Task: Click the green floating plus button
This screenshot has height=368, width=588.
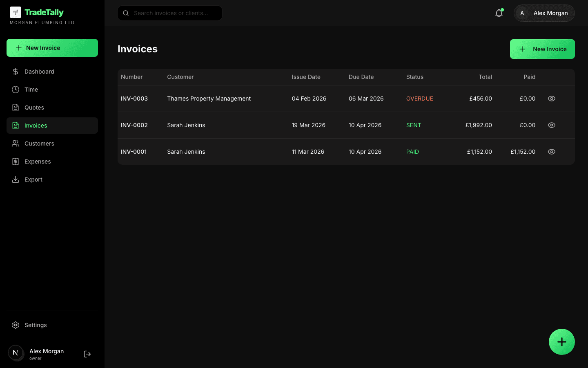Action: point(562,342)
